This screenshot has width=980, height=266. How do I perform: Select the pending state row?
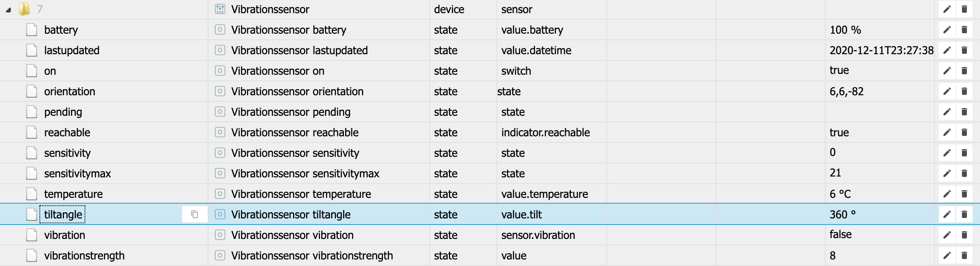click(x=63, y=112)
